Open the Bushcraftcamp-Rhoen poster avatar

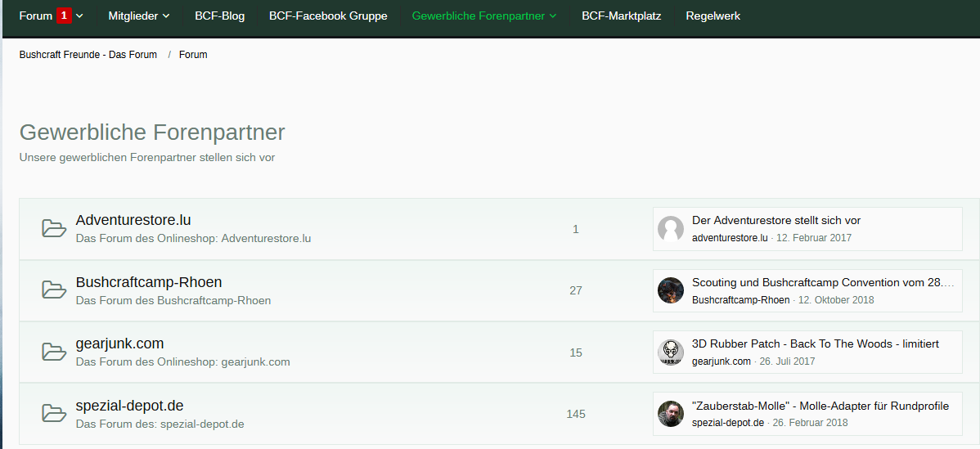[x=671, y=290]
